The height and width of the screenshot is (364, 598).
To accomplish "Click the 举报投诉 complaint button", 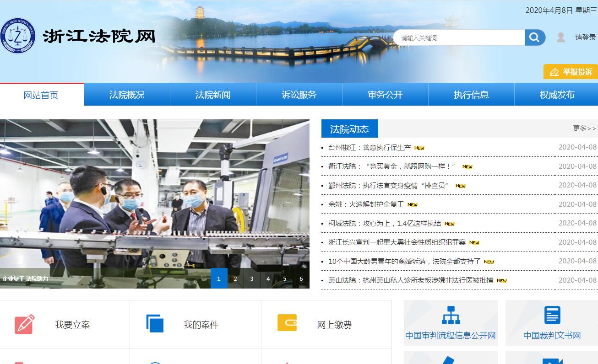I will tap(571, 72).
